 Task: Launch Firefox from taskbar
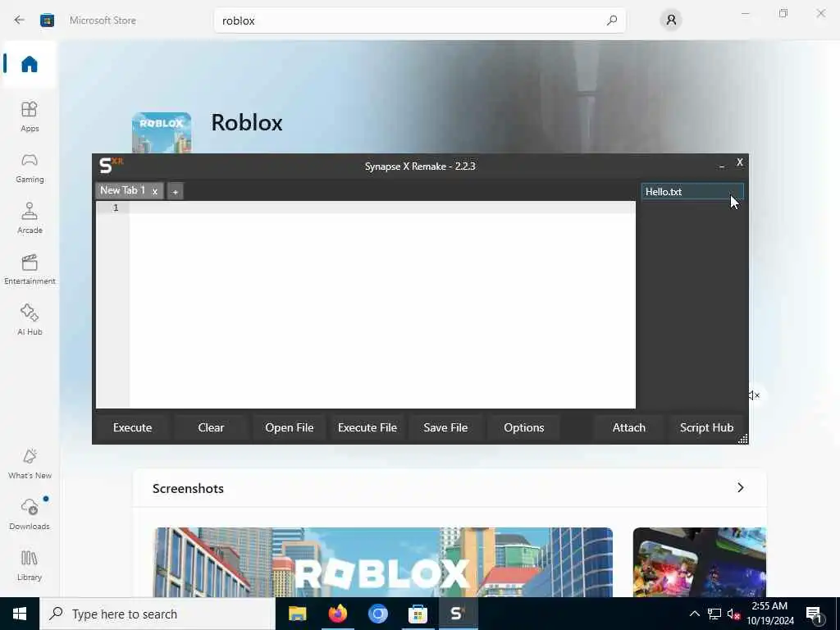337,614
